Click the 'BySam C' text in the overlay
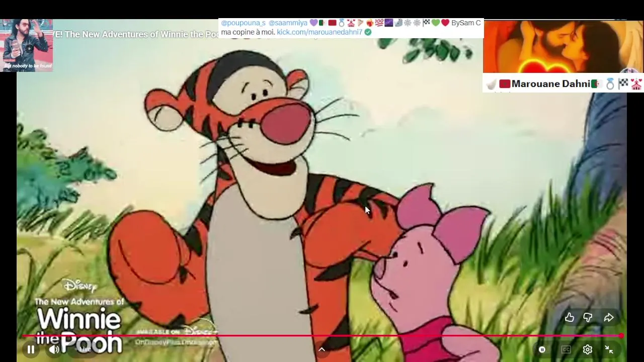644x362 pixels. click(466, 23)
